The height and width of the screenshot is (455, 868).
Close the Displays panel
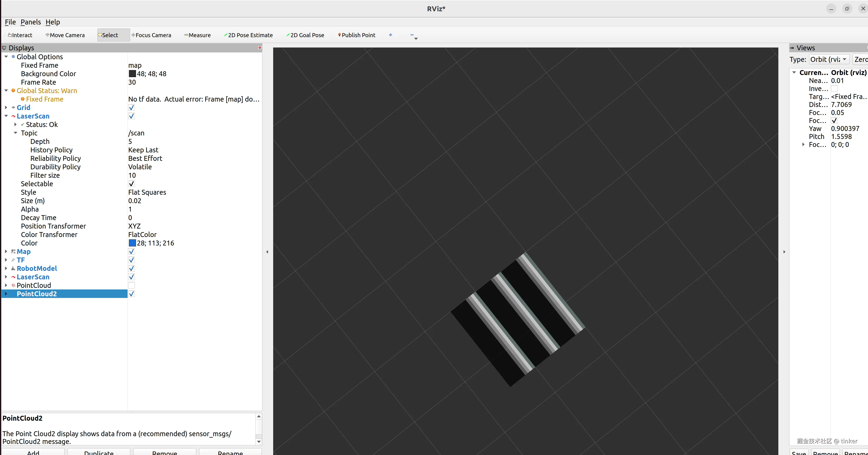point(260,47)
